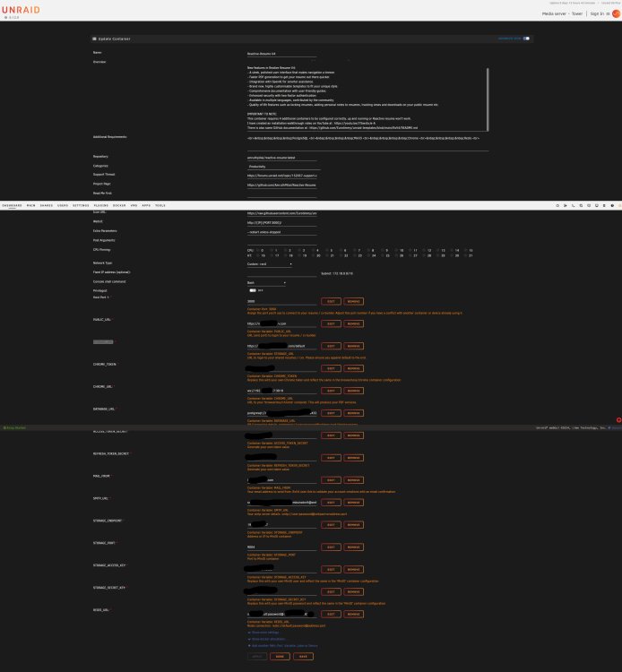Screen dimensions: 622x672
Task: Open the Apps menu
Action: point(146,206)
